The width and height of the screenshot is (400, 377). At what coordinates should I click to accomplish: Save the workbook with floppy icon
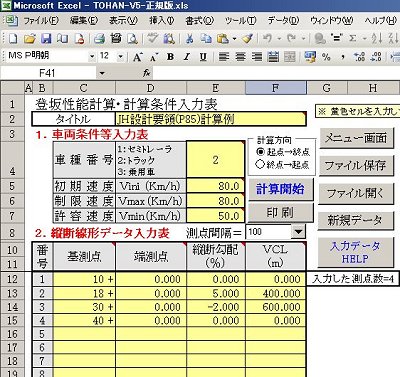tap(46, 39)
